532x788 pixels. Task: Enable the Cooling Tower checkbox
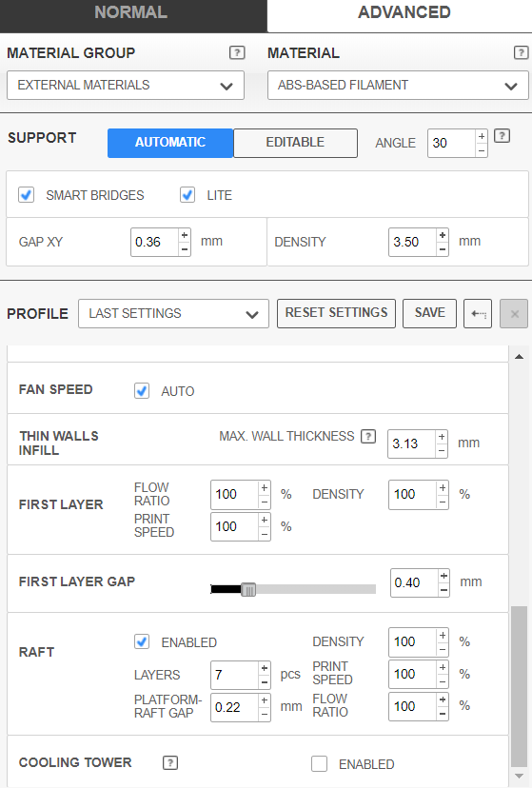(320, 764)
